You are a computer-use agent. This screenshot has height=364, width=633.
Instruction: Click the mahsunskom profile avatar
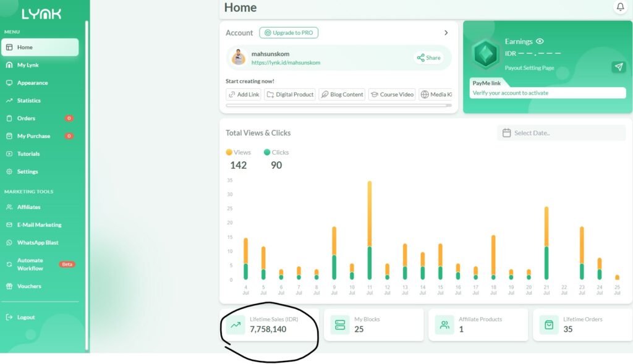click(238, 57)
